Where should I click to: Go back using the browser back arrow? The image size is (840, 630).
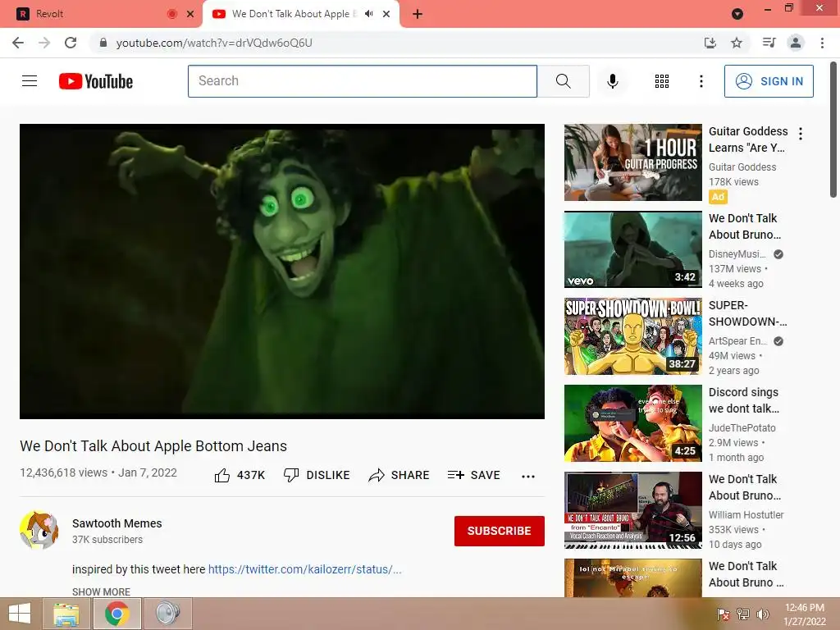pyautogui.click(x=18, y=43)
